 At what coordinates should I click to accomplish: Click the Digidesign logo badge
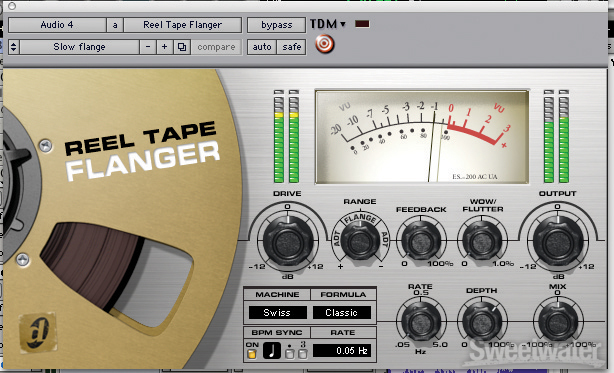38,333
